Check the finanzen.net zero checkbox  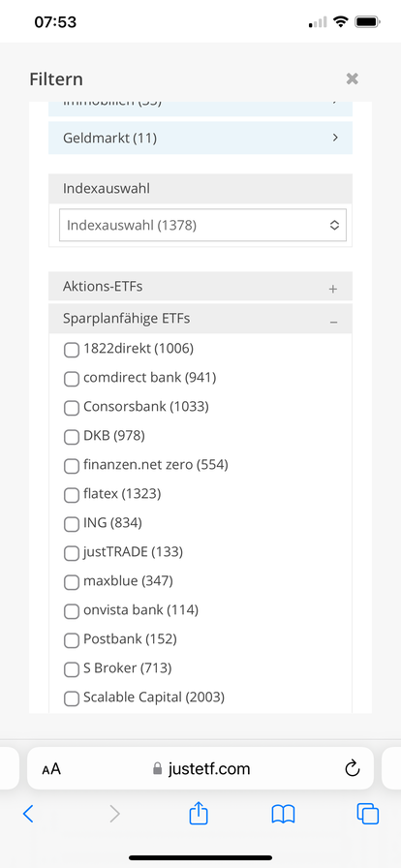[72, 466]
